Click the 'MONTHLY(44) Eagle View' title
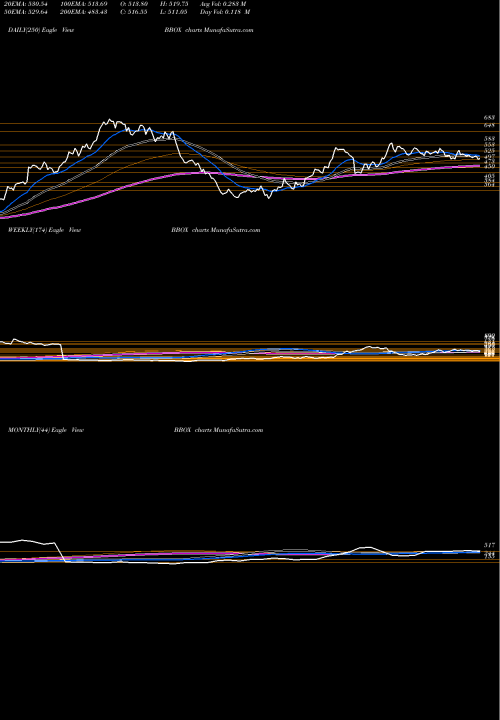This screenshot has height=720, width=500. point(45,430)
